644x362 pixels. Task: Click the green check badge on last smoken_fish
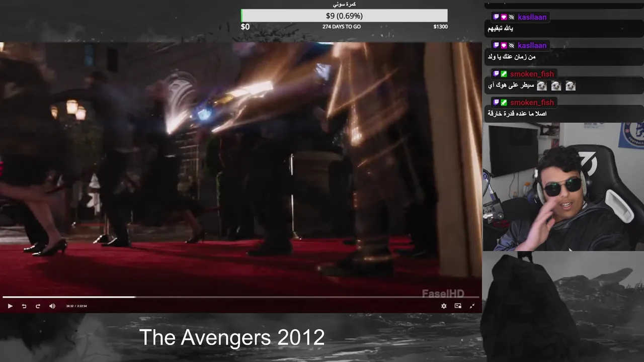coord(504,103)
